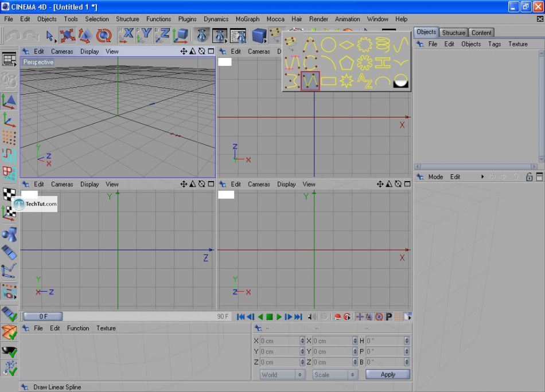
Task: Switch to the Structure tab
Action: [x=454, y=33]
